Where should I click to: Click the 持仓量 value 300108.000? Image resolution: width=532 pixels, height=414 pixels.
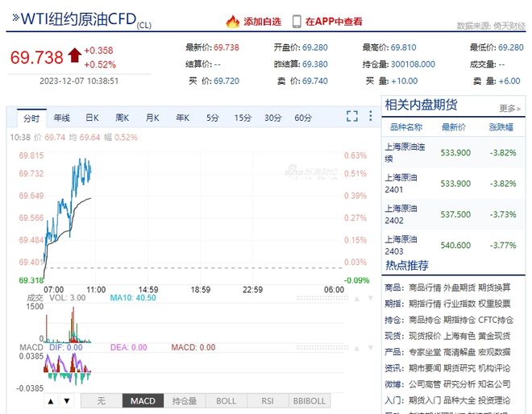413,64
